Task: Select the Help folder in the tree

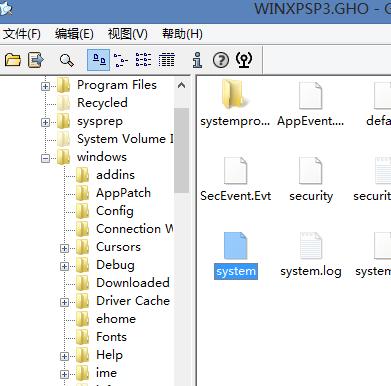Action: point(109,355)
